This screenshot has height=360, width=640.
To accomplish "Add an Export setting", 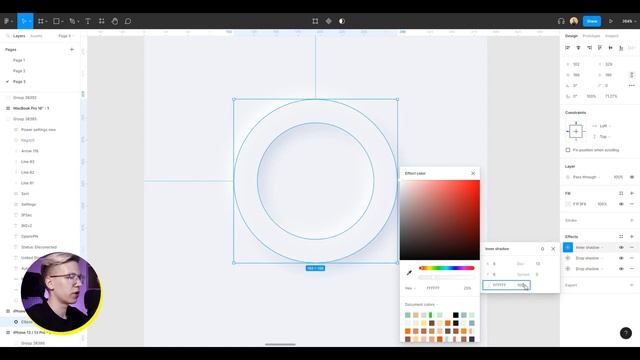I will click(x=632, y=285).
